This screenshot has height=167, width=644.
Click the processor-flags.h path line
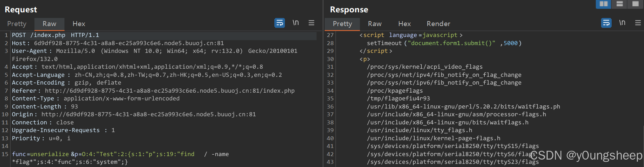coord(457,115)
